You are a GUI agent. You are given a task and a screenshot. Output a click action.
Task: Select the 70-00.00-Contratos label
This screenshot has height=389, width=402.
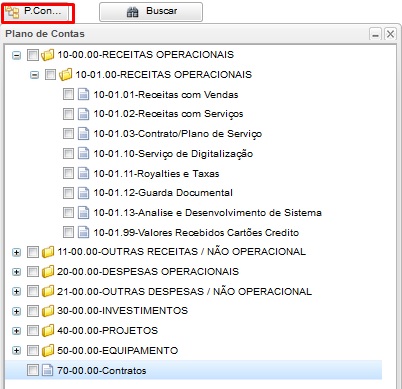point(102,370)
